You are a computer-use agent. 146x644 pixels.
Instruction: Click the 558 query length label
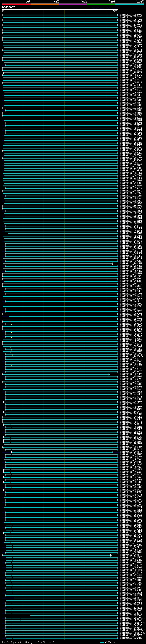pyautogui.click(x=115, y=11)
